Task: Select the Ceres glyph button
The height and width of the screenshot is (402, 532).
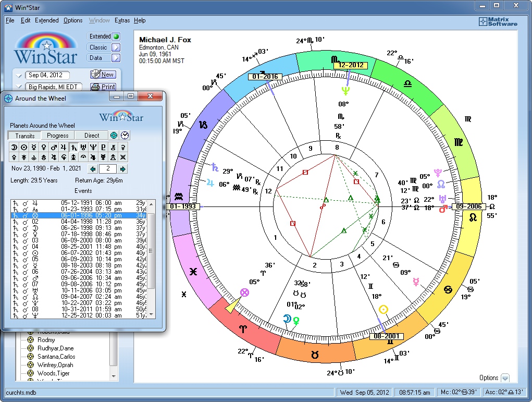Action: click(123, 147)
